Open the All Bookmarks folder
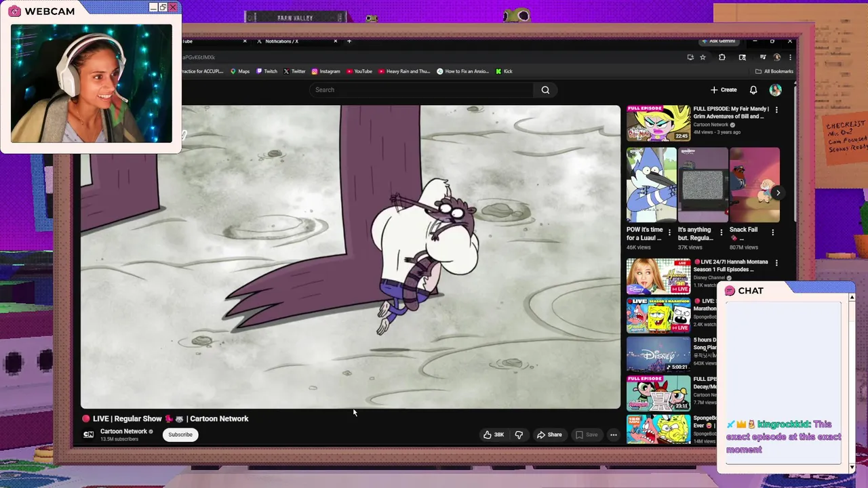 click(x=774, y=71)
